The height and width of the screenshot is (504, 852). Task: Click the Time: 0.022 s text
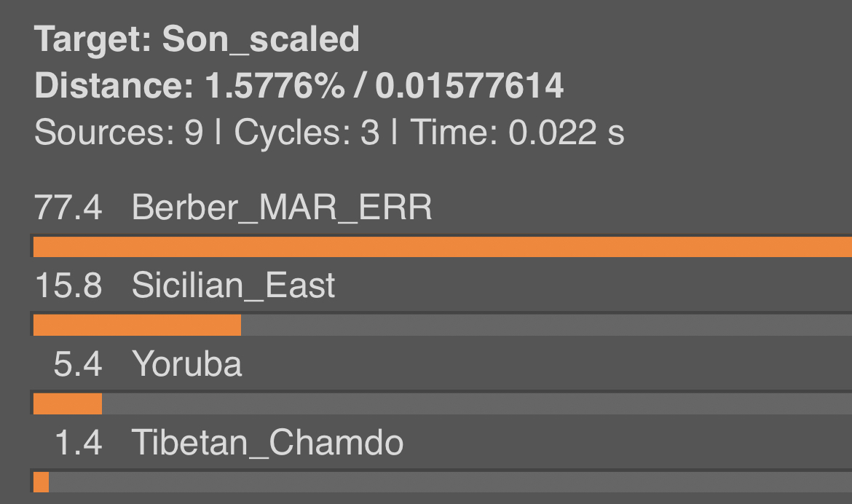517,132
